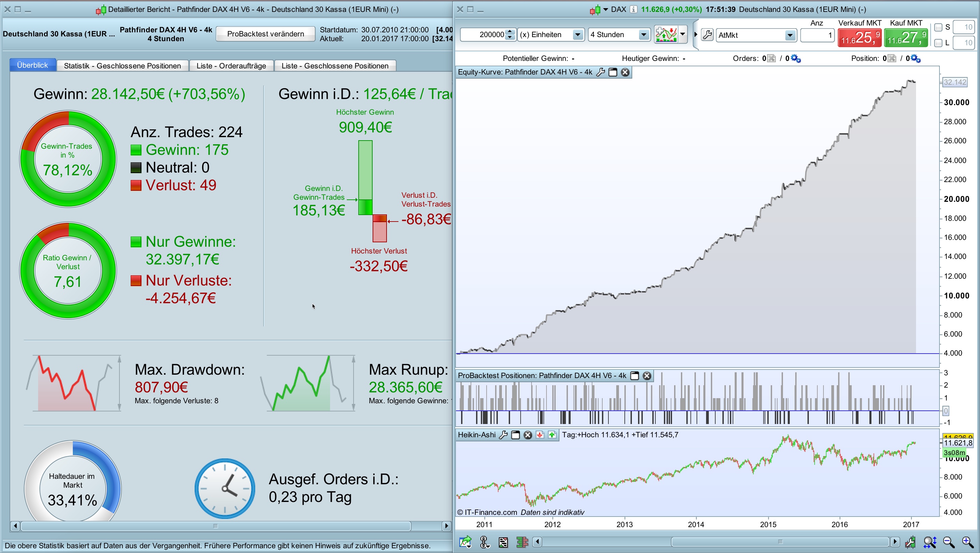980x553 pixels.
Task: Switch to Statistik - Geschlossene Positionen tab
Action: pos(122,66)
